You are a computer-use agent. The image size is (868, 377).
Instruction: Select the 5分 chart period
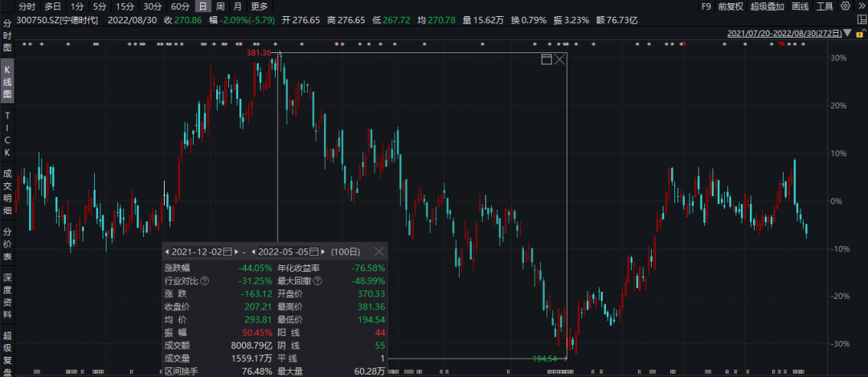pos(99,6)
